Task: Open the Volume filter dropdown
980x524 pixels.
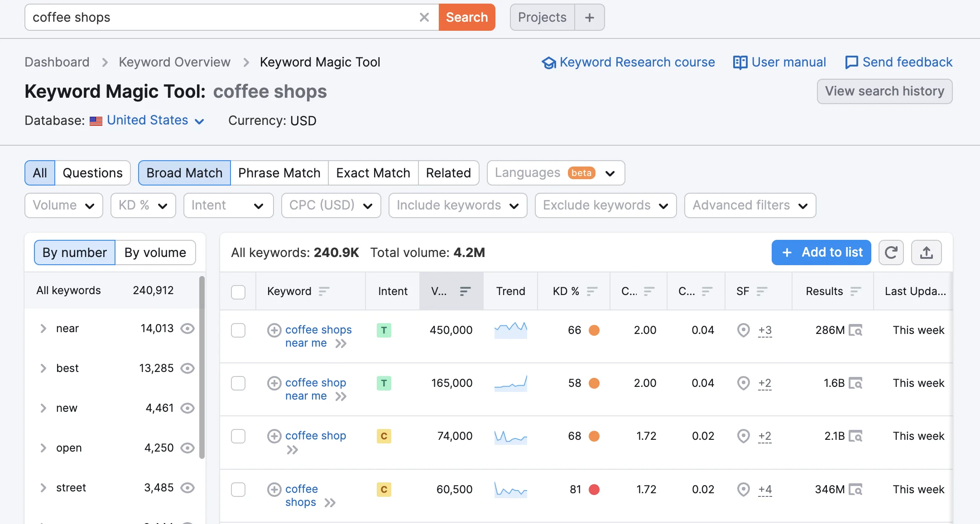Action: (x=64, y=205)
